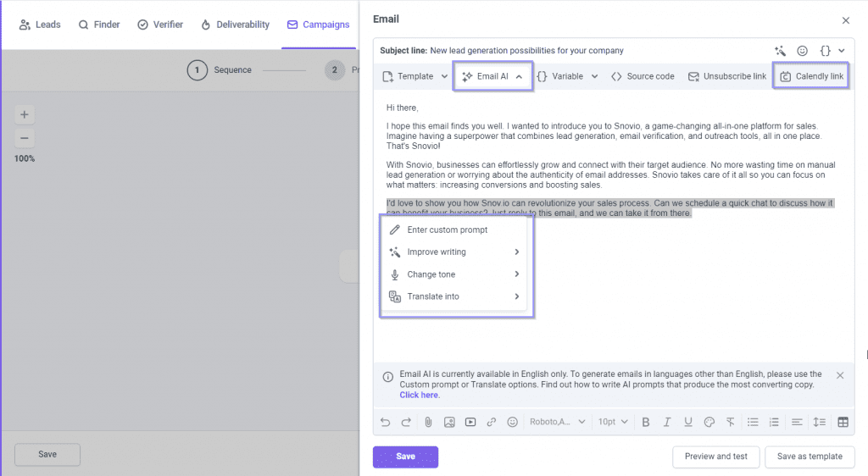Insert a numbered list
The image size is (868, 476).
pos(774,423)
